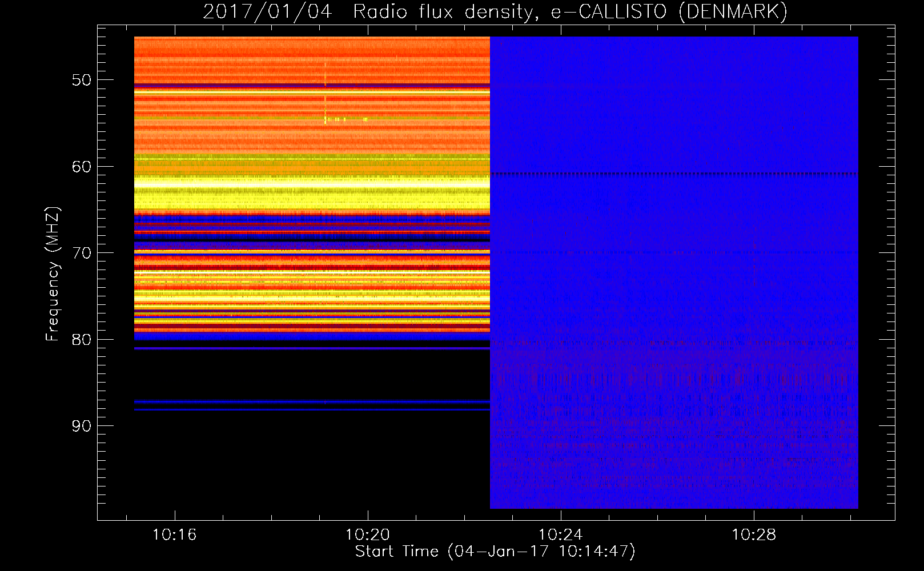Select the 'Frequency (MHZ)' axis label
The height and width of the screenshot is (571, 924).
tap(53, 274)
